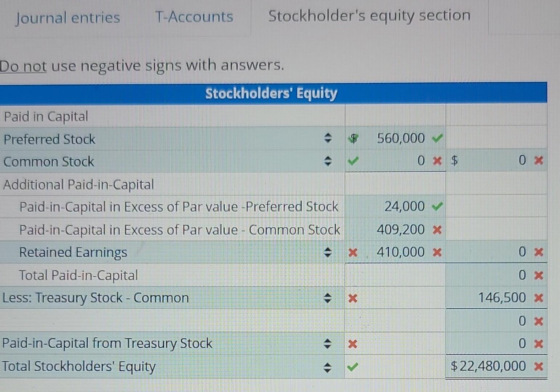This screenshot has width=560, height=392.
Task: Click the red X beside 409,200
Action: [x=438, y=229]
